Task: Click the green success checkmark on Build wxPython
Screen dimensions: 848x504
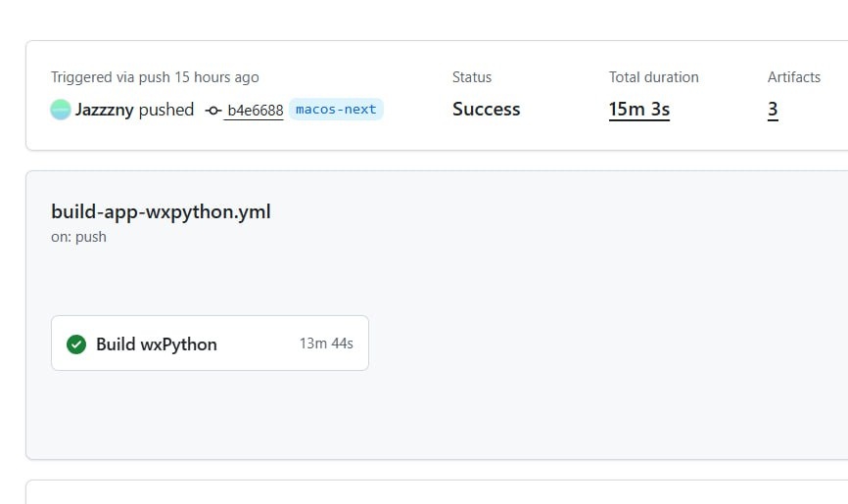Action: pyautogui.click(x=76, y=344)
